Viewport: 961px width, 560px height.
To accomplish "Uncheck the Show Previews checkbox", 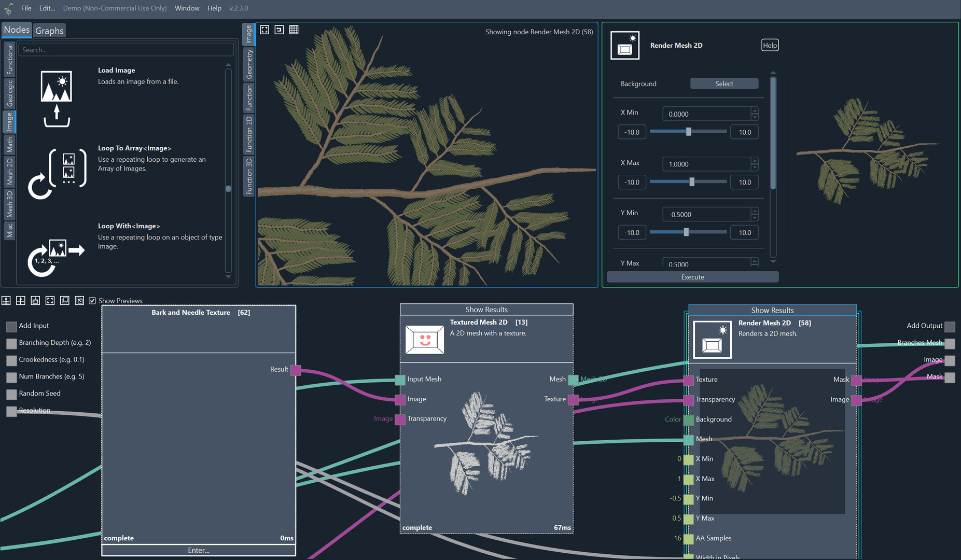I will [92, 301].
